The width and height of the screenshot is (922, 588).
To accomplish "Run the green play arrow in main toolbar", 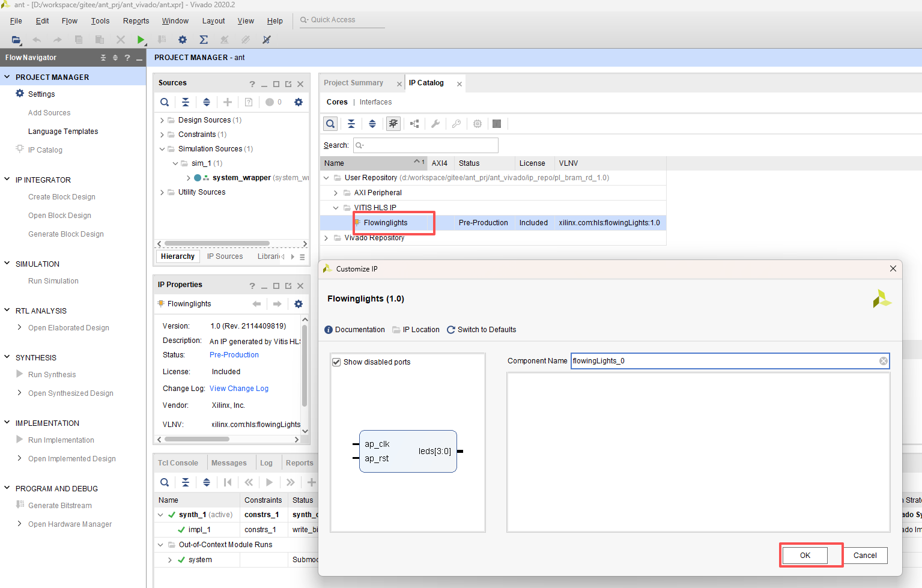I will [141, 40].
